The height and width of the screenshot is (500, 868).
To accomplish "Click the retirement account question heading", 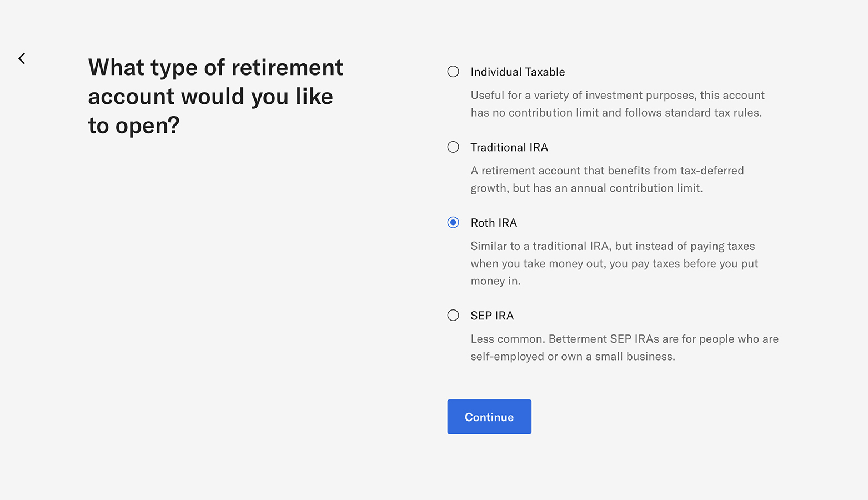I will 215,96.
